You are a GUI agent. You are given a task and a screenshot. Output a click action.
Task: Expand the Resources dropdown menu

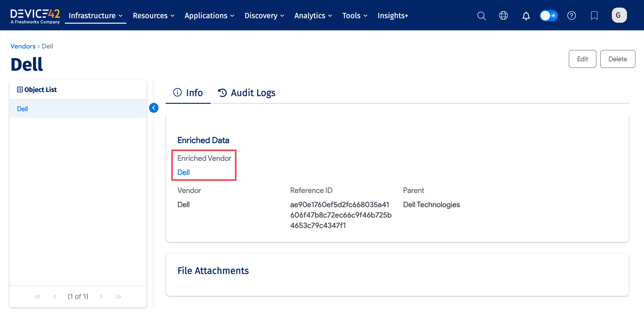click(154, 15)
